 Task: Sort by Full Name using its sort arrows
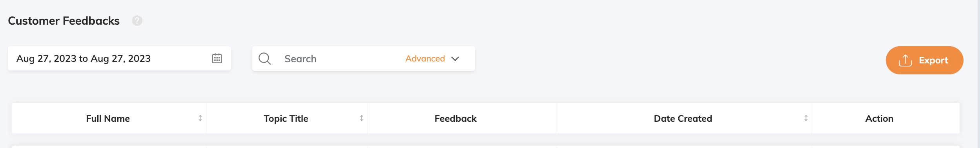[200, 118]
